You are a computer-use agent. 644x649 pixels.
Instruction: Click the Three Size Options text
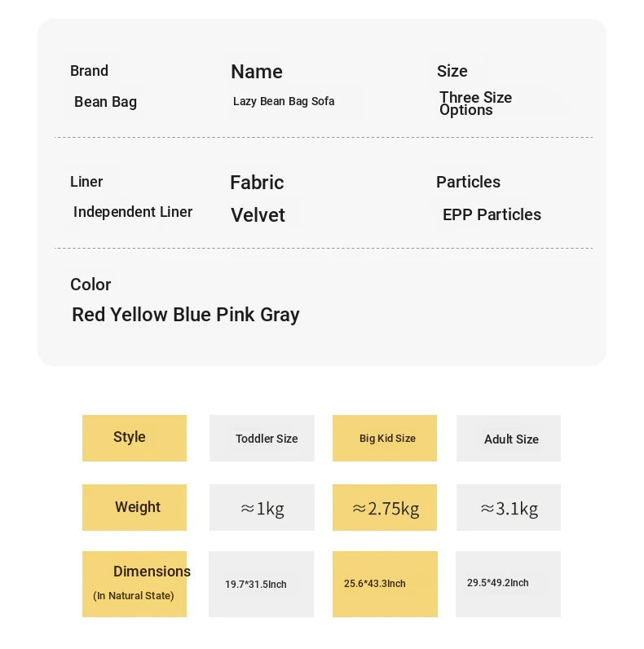click(x=475, y=104)
